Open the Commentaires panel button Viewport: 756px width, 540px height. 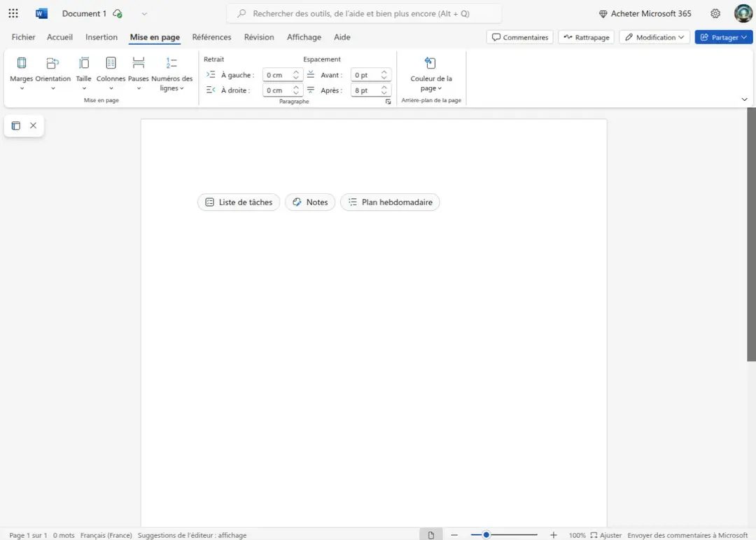point(519,37)
